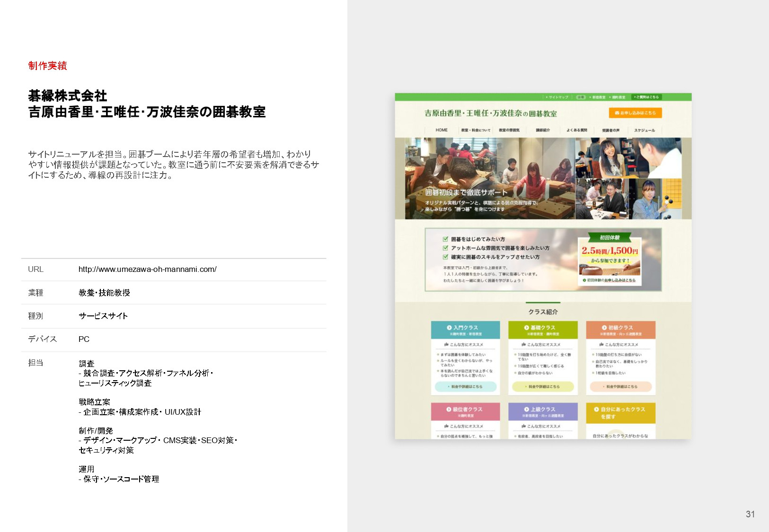Check the 囲碁をはじめてみたい方 checkbox
Image resolution: width=769 pixels, height=532 pixels.
tap(445, 239)
